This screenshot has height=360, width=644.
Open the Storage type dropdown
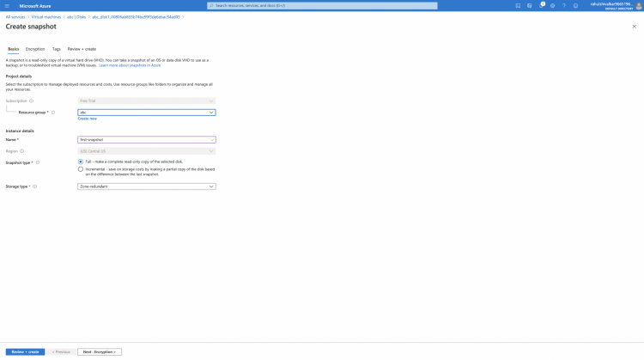tap(146, 186)
